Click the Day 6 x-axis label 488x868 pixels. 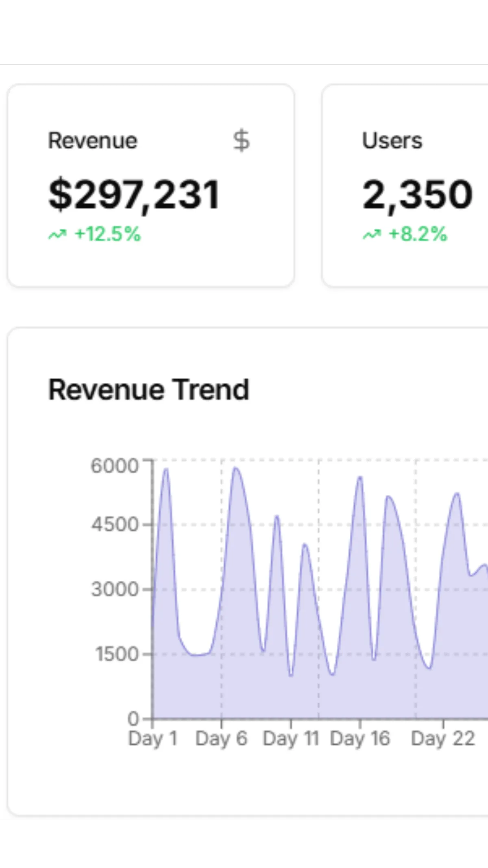221,739
